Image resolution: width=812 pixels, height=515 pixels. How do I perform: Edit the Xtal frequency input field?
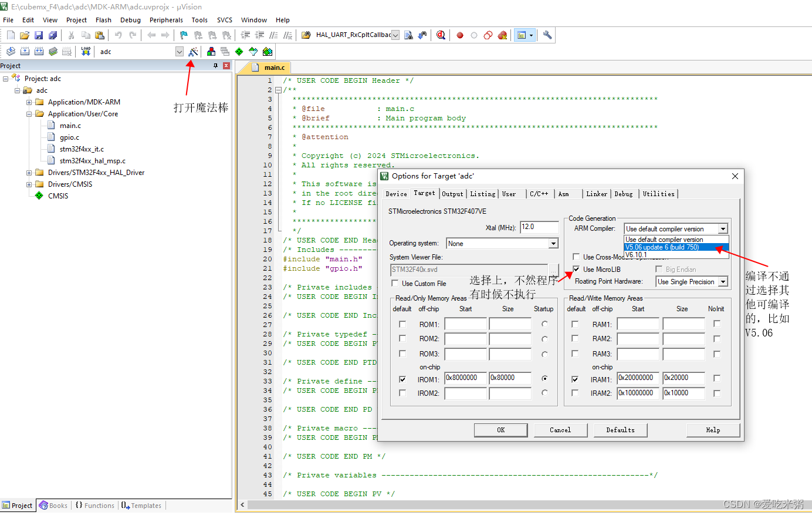point(539,227)
